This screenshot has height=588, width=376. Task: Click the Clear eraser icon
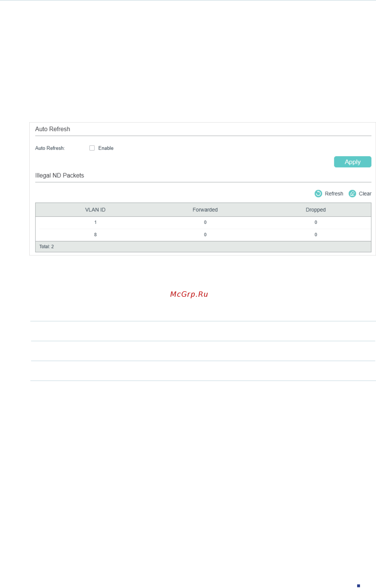coord(352,193)
